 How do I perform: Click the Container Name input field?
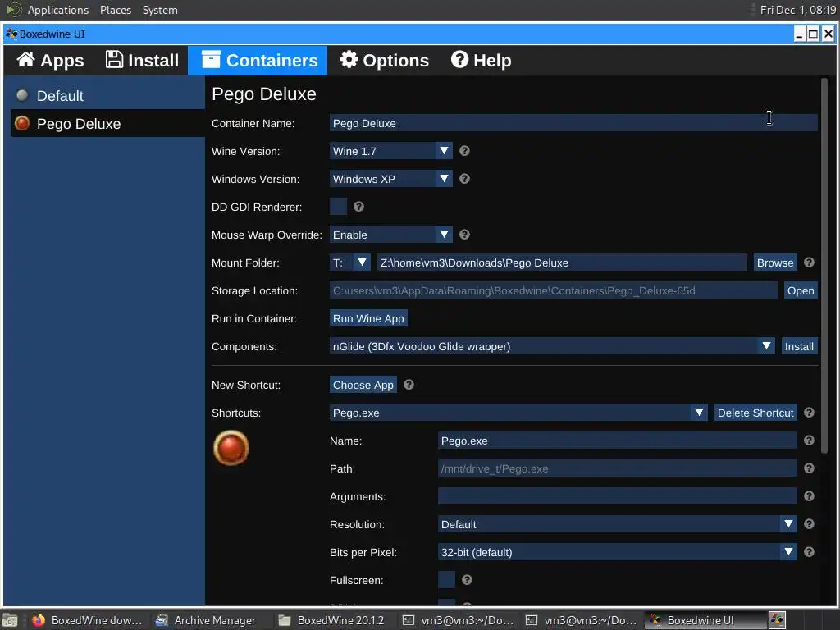[573, 123]
